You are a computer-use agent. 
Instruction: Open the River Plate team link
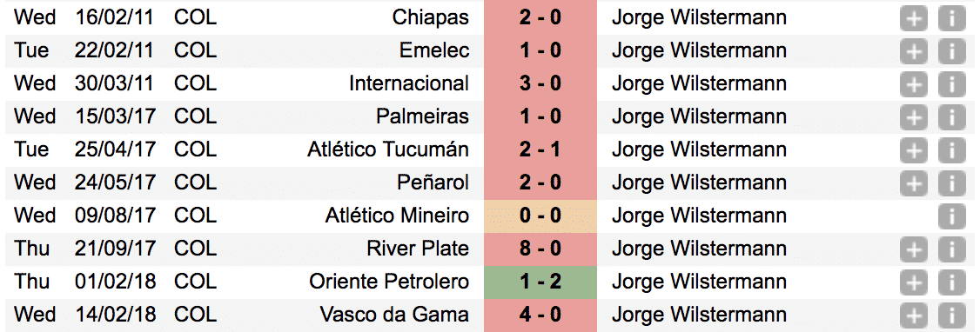click(418, 249)
